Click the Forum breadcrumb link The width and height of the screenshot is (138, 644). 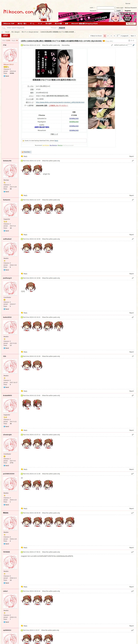coord(7,32)
